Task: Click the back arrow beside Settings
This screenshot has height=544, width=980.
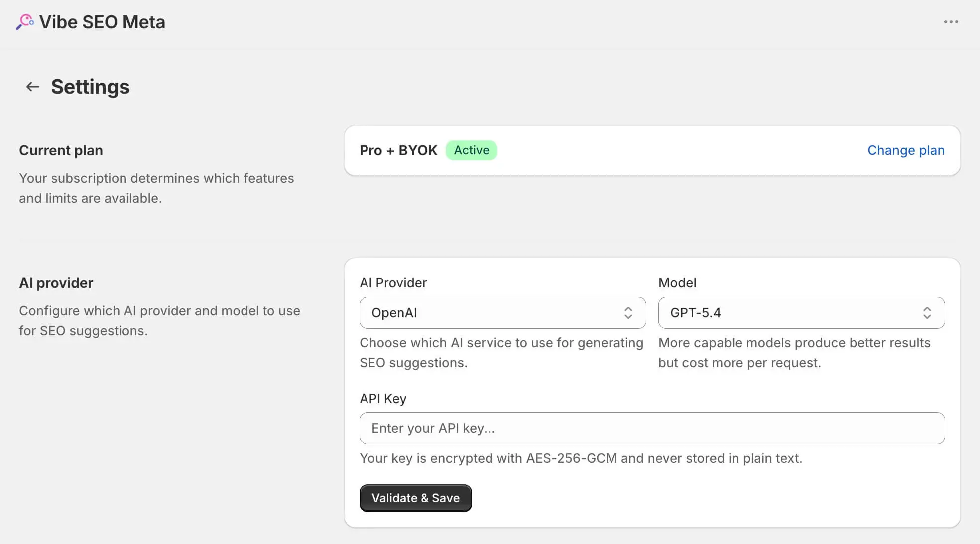Action: coord(32,86)
